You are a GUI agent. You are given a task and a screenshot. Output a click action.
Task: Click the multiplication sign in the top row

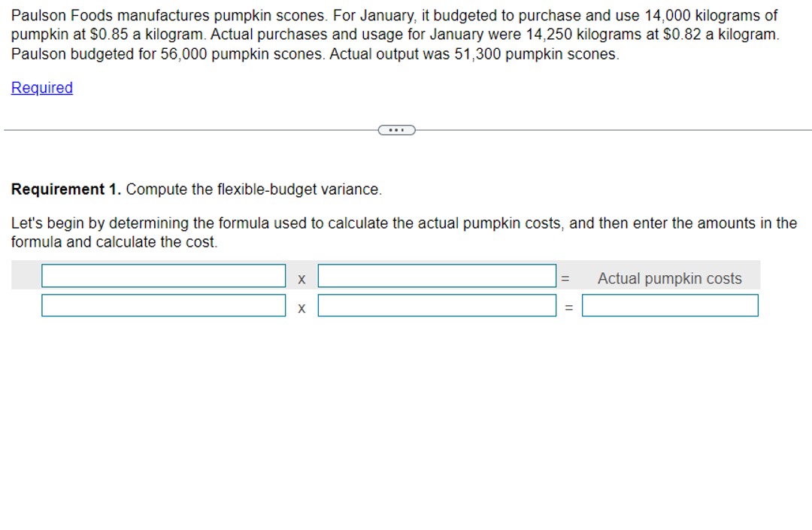click(301, 278)
